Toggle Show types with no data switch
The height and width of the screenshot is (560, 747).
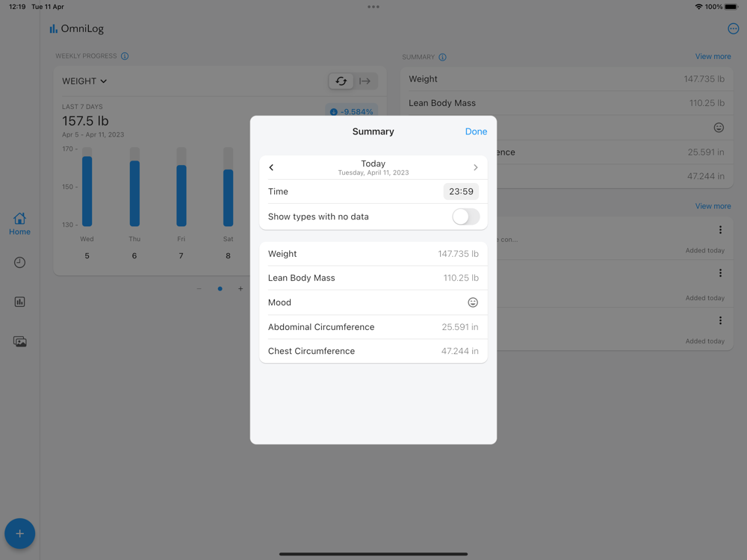coord(465,217)
